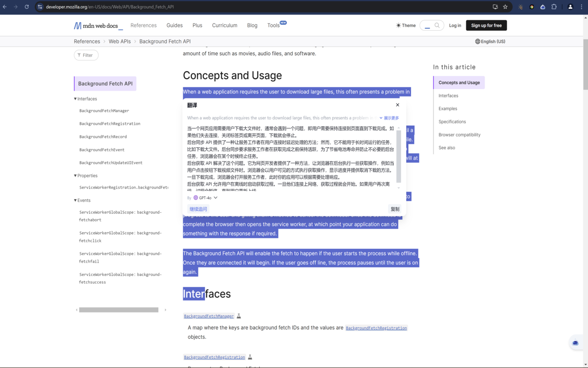Open the floating AI assistant robot icon
This screenshot has width=588, height=368.
click(575, 343)
